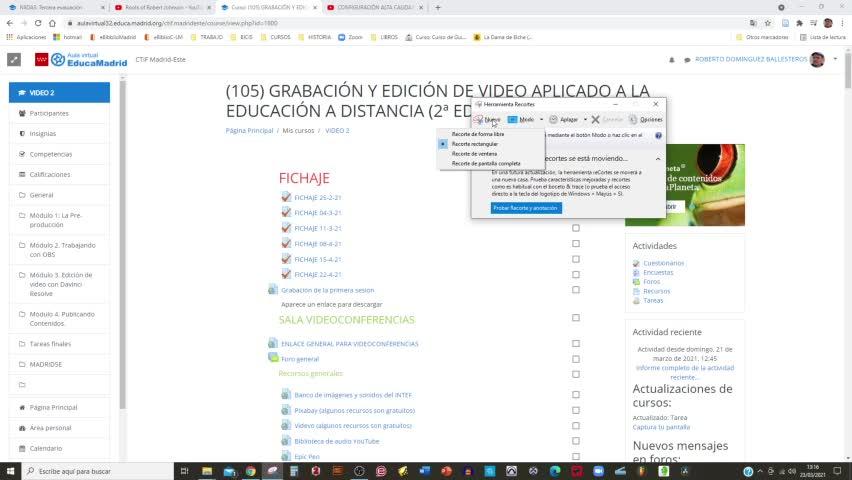Screen dimensions: 852x480
Task: Open Opciones in Herramienta Recortes
Action: 646,120
